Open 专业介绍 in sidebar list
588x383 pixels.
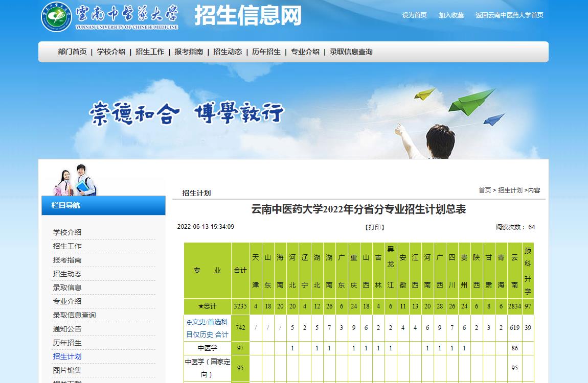(x=67, y=301)
